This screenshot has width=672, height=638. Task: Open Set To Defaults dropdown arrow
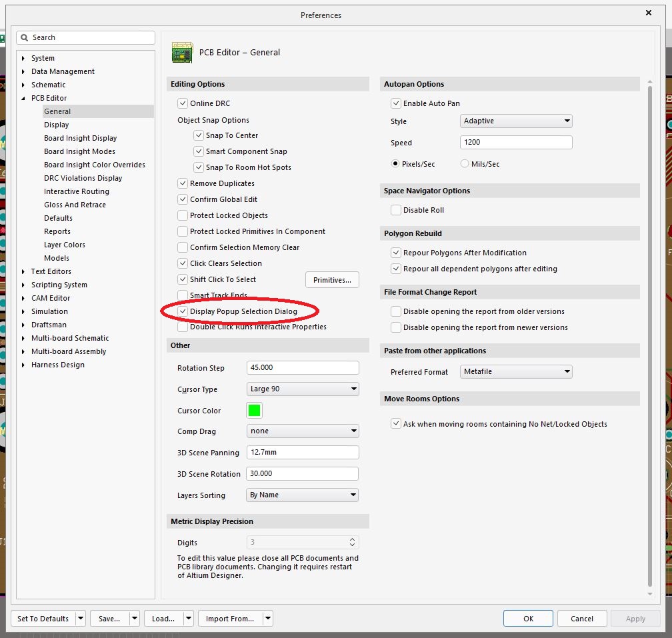point(81,618)
